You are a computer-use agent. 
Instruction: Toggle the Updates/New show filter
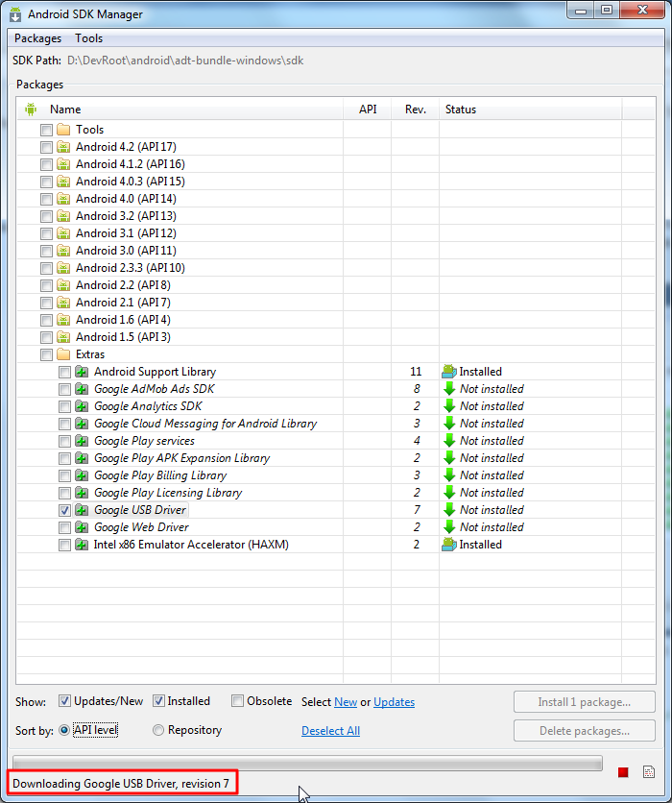64,700
